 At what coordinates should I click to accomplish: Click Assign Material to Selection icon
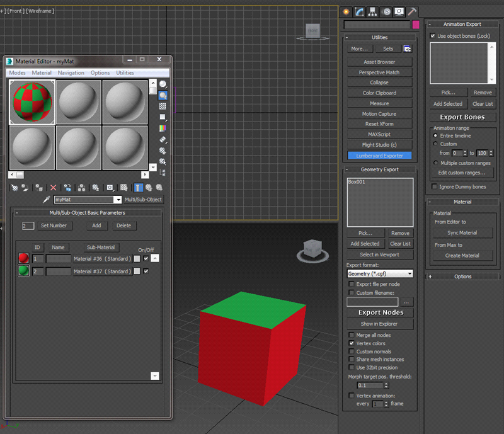(x=39, y=188)
